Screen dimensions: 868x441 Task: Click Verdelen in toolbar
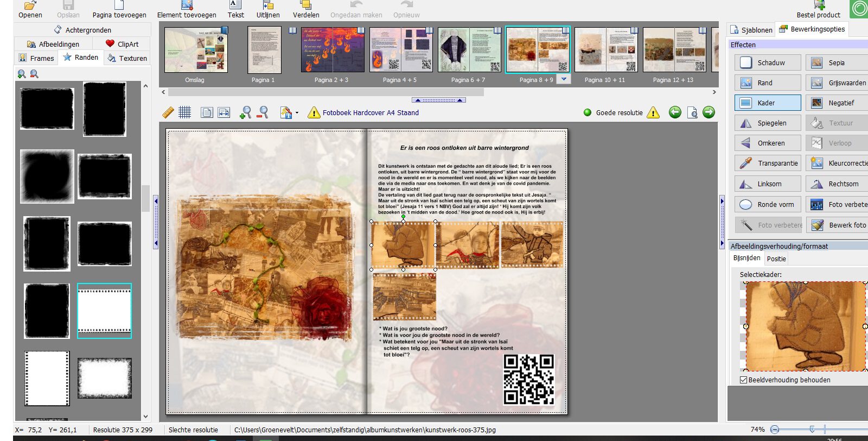tap(306, 10)
